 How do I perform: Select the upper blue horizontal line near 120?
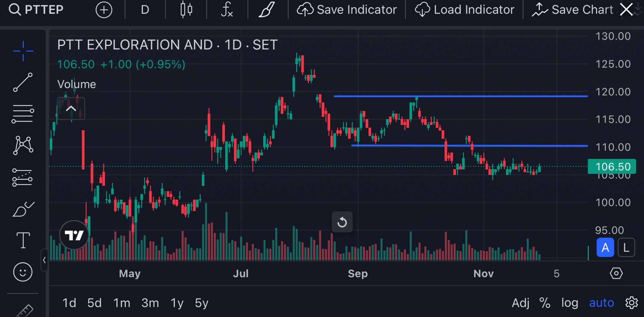[x=461, y=96]
